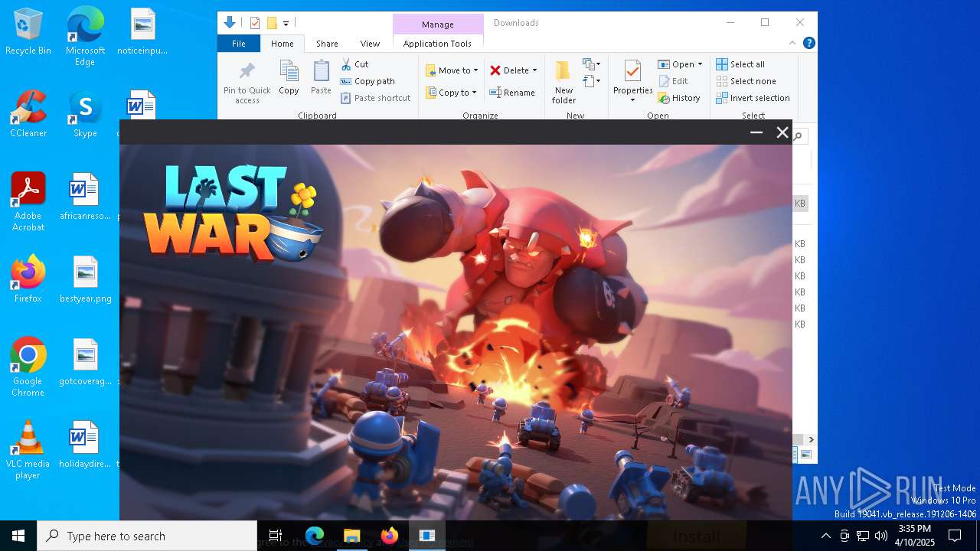
Task: Show hidden system tray icons
Action: (x=825, y=536)
